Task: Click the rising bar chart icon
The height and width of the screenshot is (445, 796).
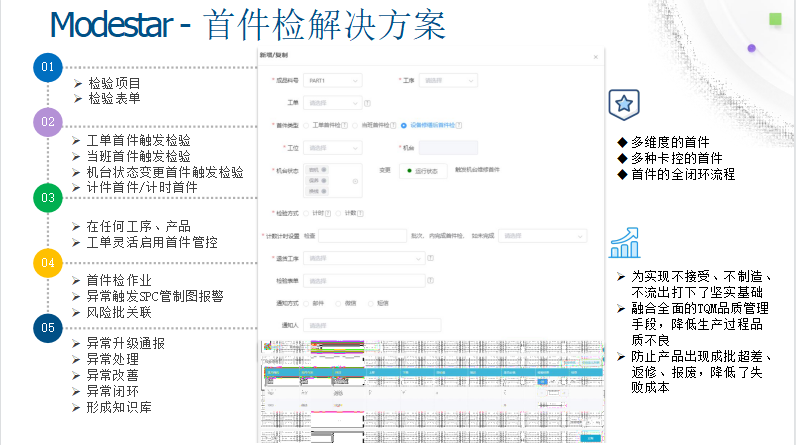Action: [624, 243]
